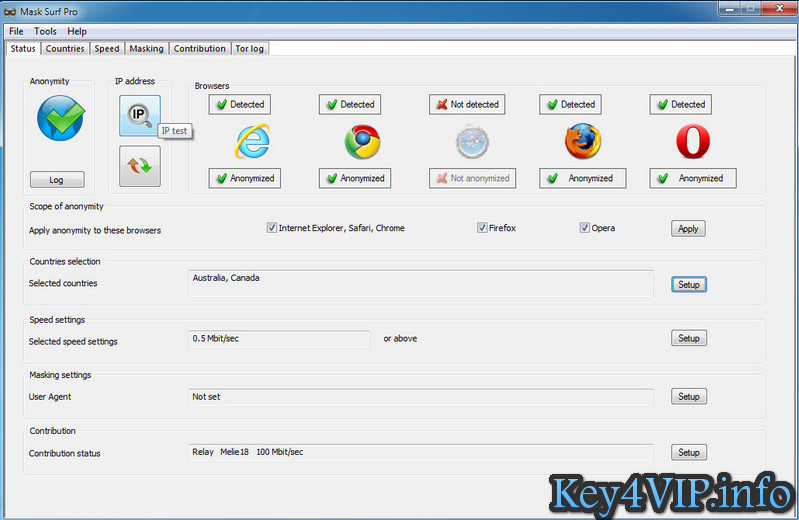The image size is (799, 520).
Task: Toggle the Opera anonymity checkbox
Action: (x=584, y=227)
